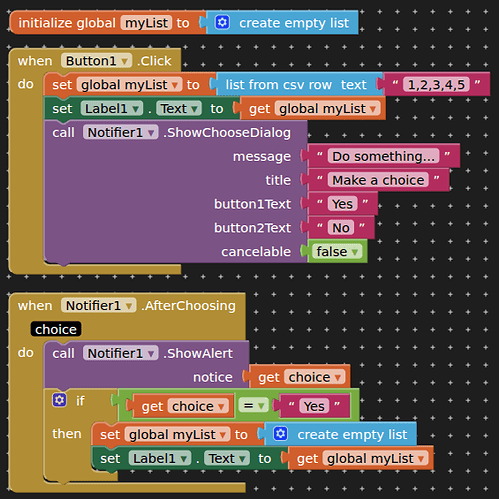Click the gear icon on the top create empty list block

point(222,23)
